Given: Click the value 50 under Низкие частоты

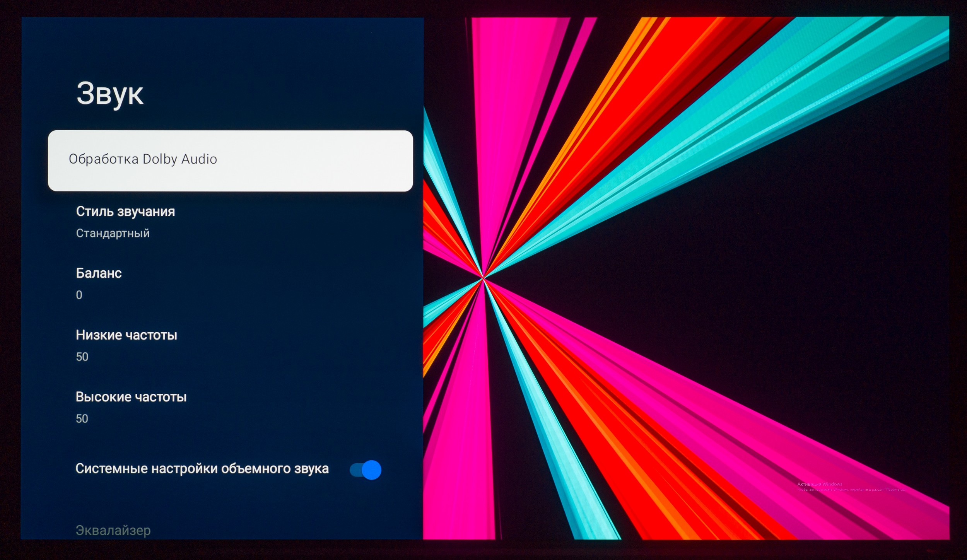Looking at the screenshot, I should point(82,357).
